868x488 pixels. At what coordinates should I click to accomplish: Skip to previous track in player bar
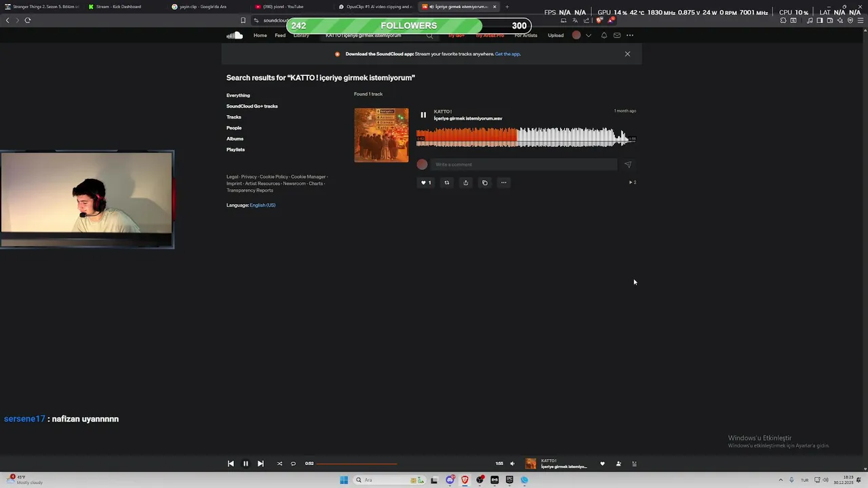tap(231, 464)
